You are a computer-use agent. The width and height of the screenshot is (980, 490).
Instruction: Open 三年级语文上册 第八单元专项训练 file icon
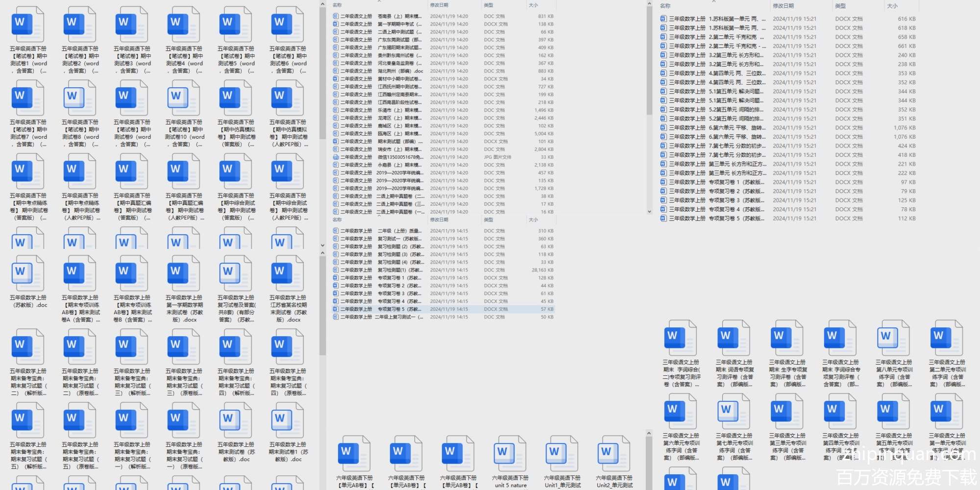coord(893,338)
